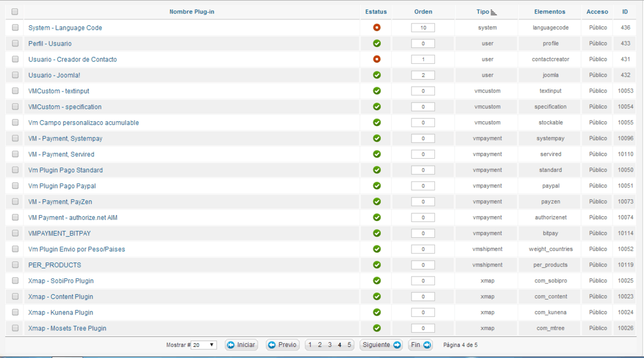This screenshot has width=644, height=358.
Task: Click the order field of Xmap - SobiPro Plugin
Action: point(423,281)
